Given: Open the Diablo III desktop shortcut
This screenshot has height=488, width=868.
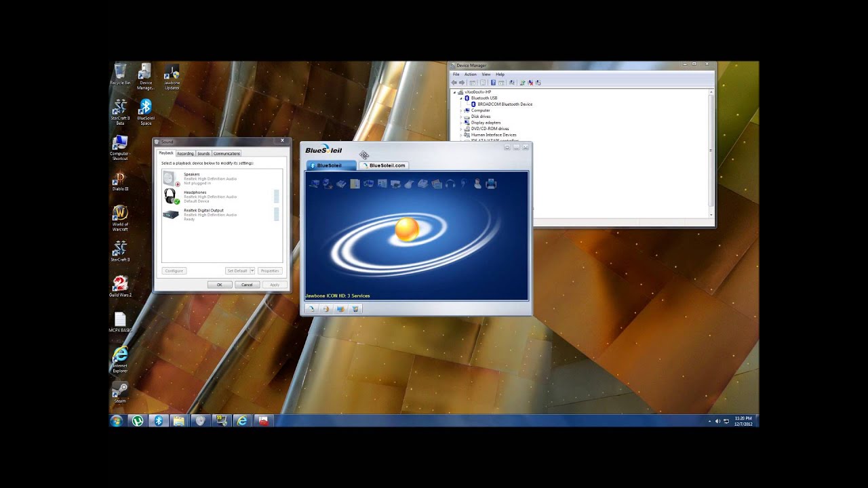Looking at the screenshot, I should [x=119, y=182].
